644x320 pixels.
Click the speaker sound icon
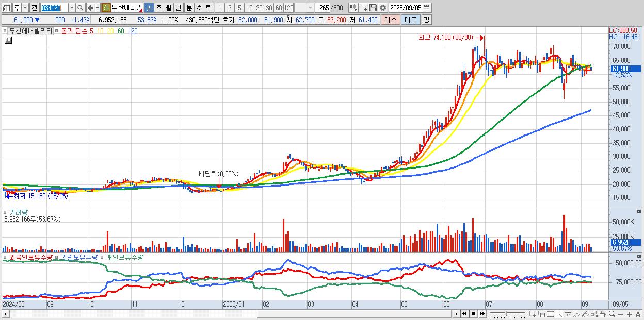[90, 8]
